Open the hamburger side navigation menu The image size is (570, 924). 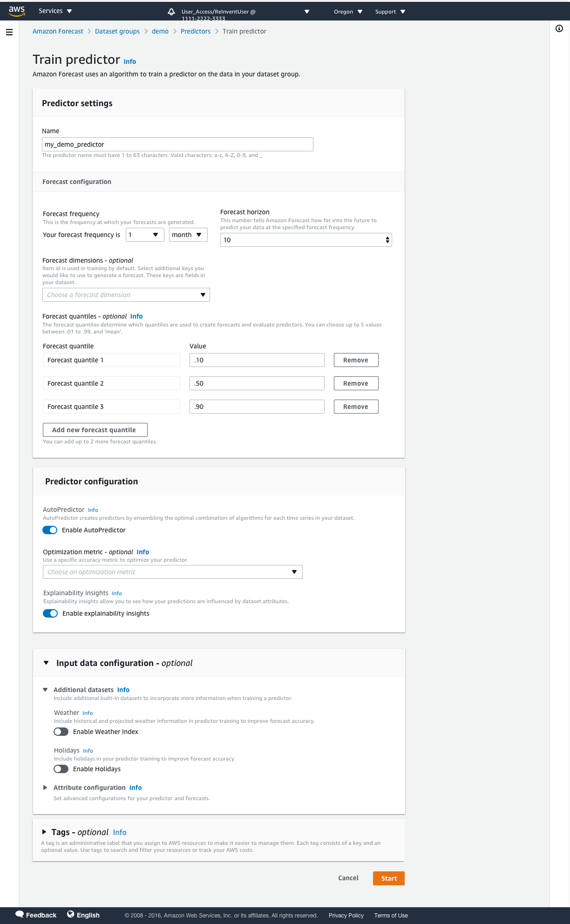coord(9,32)
